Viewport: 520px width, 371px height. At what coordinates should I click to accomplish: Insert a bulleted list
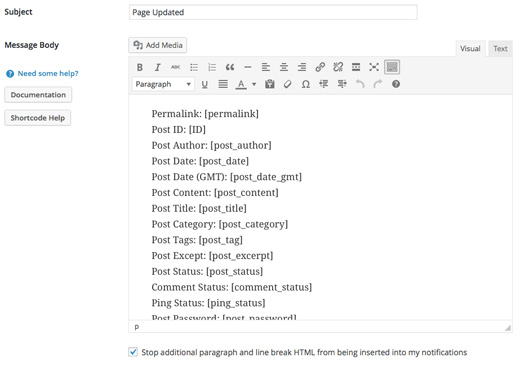(x=194, y=67)
